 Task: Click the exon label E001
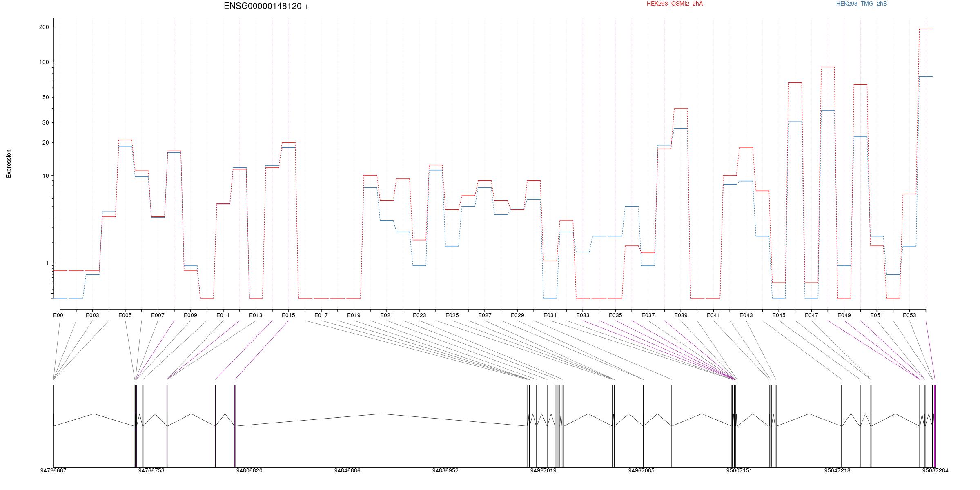(x=60, y=315)
